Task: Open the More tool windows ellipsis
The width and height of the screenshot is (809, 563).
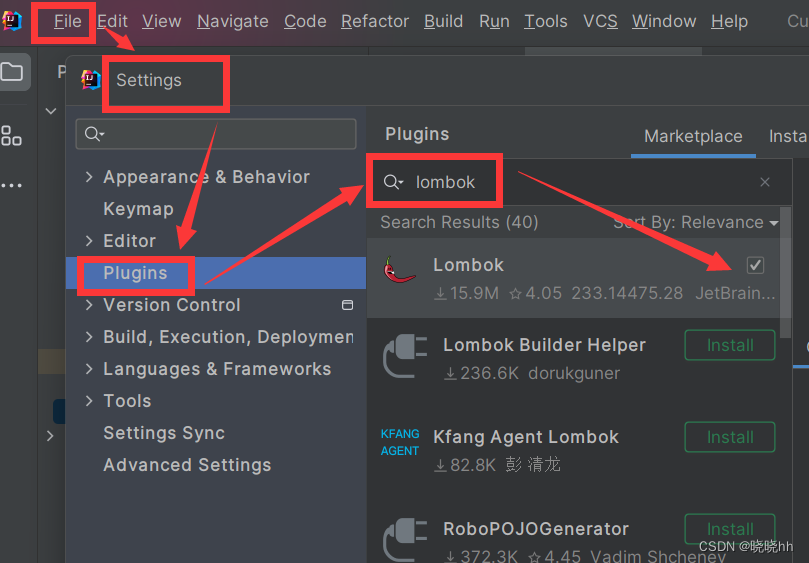Action: click(11, 185)
